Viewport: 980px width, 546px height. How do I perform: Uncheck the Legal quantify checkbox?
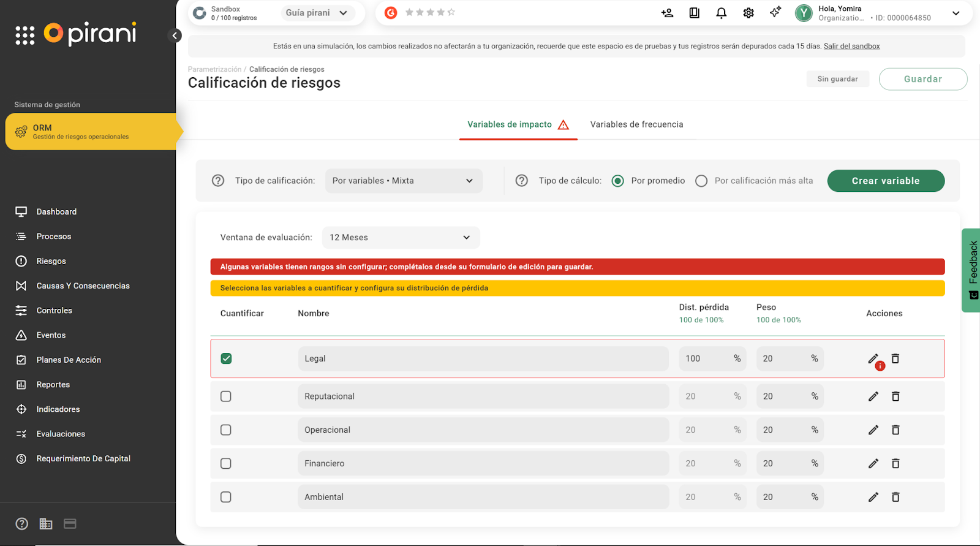coord(226,358)
